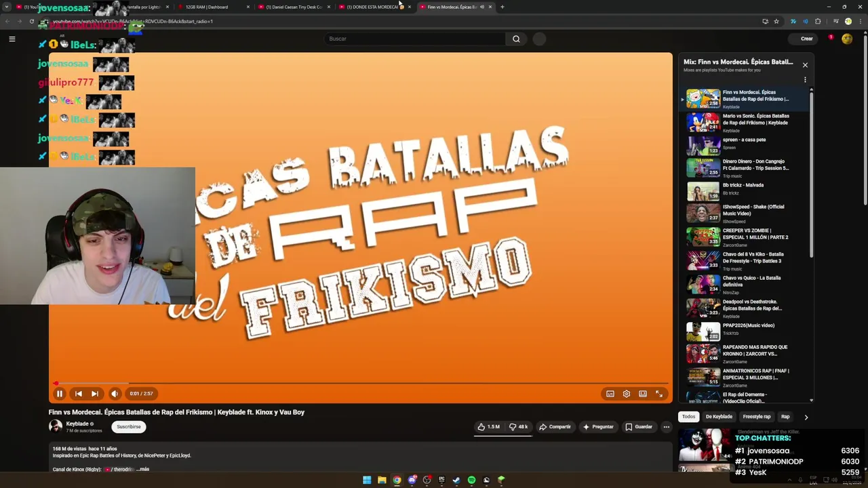
Task: Select the Rap filter chip
Action: pyautogui.click(x=785, y=417)
